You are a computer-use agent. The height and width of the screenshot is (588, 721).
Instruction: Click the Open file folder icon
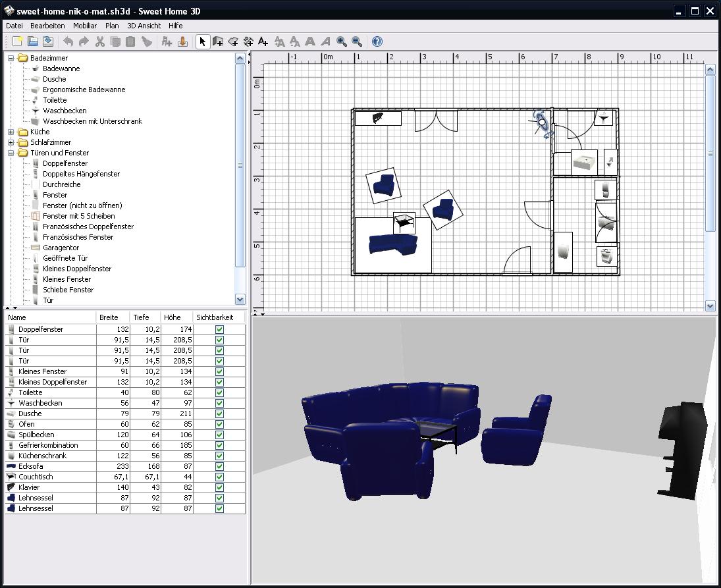(33, 41)
